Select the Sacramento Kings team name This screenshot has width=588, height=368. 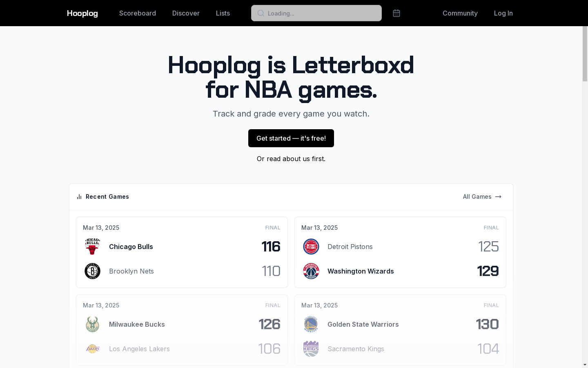pyautogui.click(x=356, y=349)
